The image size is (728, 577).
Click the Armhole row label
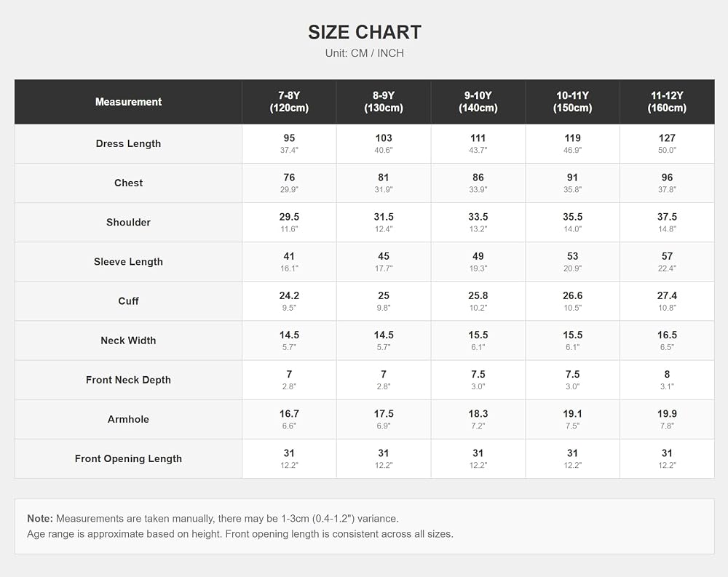click(129, 419)
